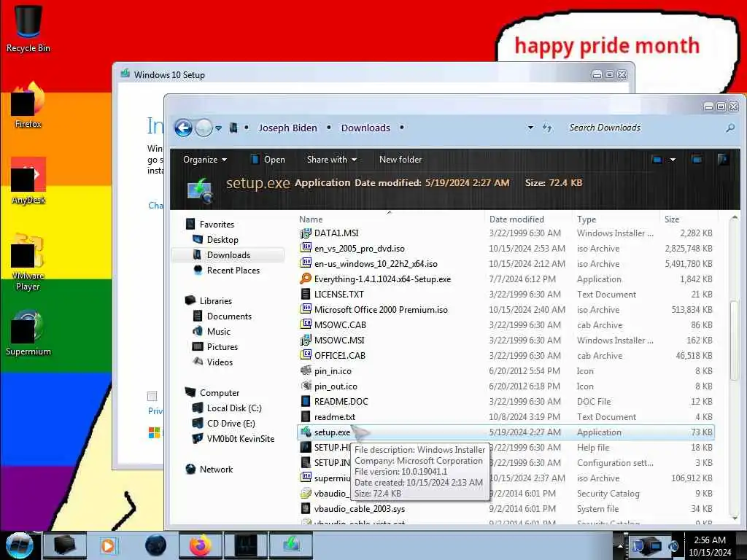
Task: Select Recent Places under Favorites
Action: pyautogui.click(x=233, y=270)
